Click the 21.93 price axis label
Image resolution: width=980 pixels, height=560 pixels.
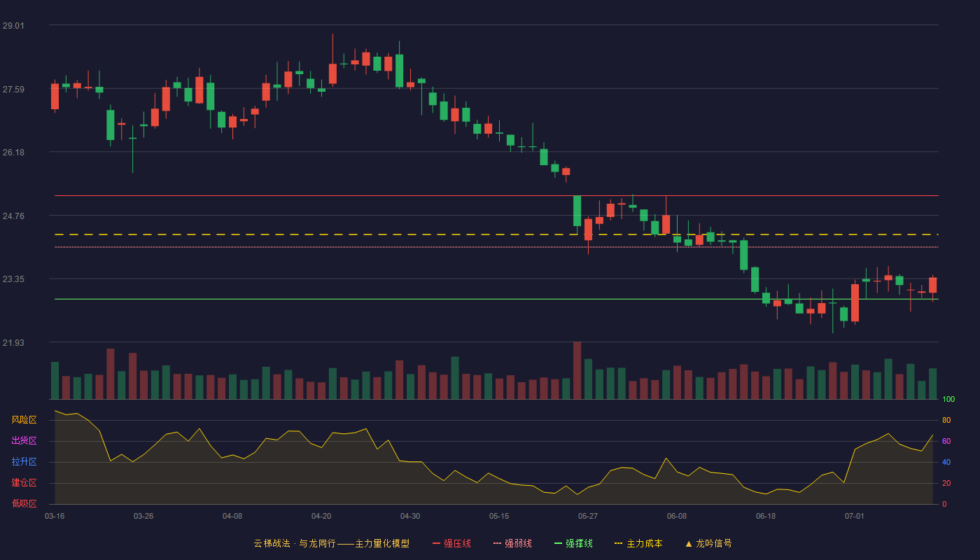coord(13,342)
